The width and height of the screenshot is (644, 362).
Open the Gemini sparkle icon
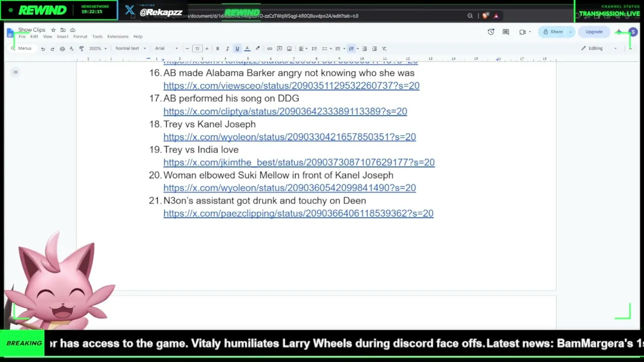click(x=618, y=32)
